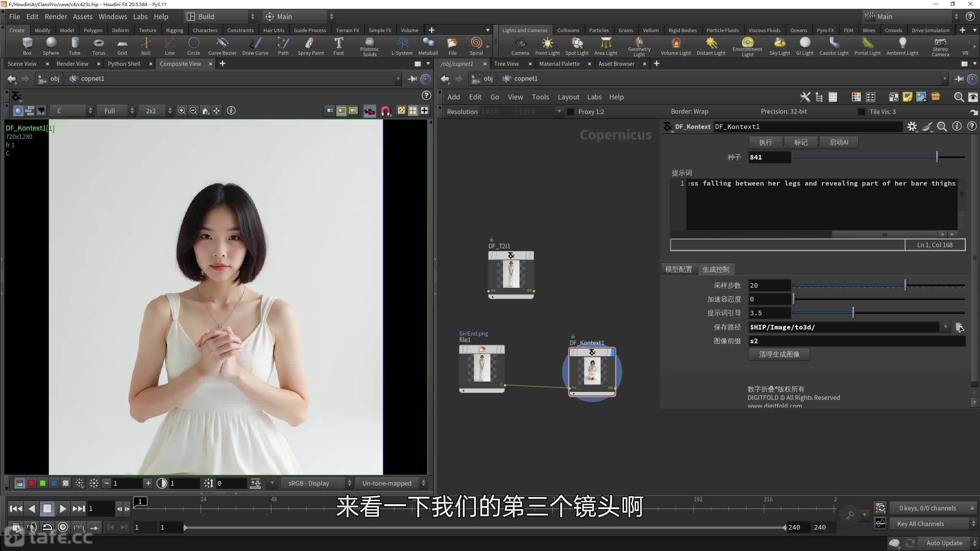Select the Sphere shelf tool

click(x=51, y=46)
